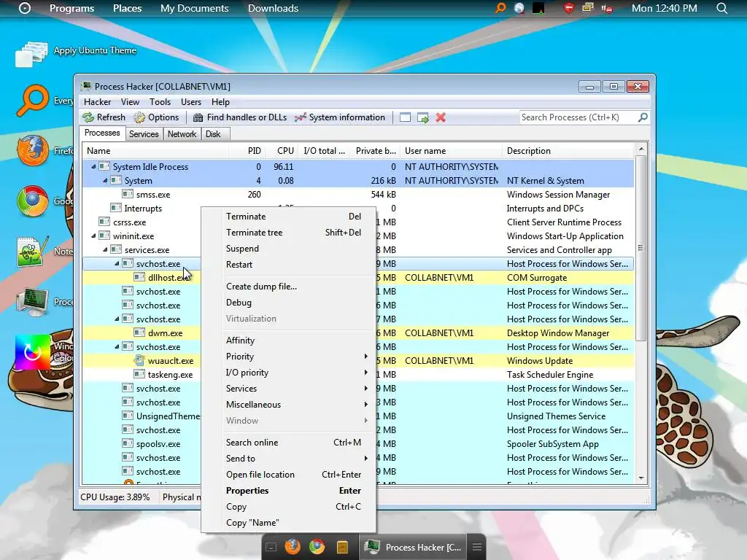
Task: Open the Hacker menu
Action: (97, 102)
